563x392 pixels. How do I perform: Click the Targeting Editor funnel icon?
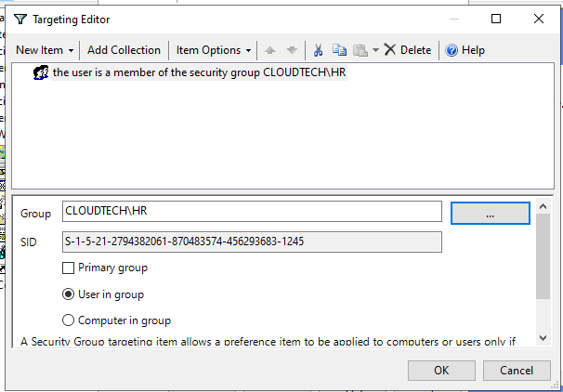pyautogui.click(x=20, y=19)
